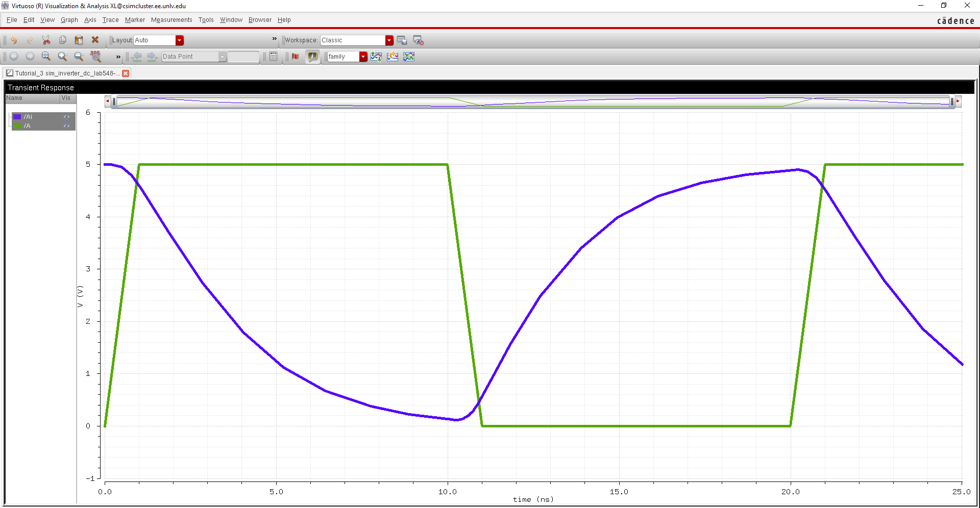Open the Marker menu

coord(135,20)
